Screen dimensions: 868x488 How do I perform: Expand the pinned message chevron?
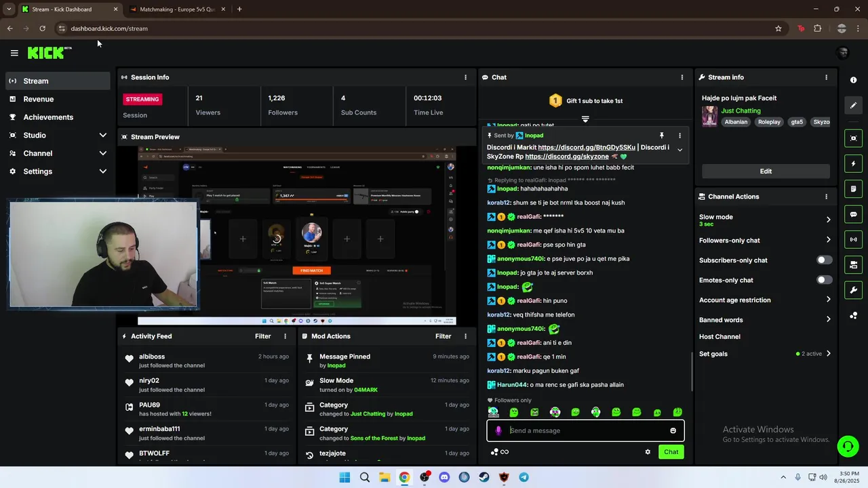point(679,150)
